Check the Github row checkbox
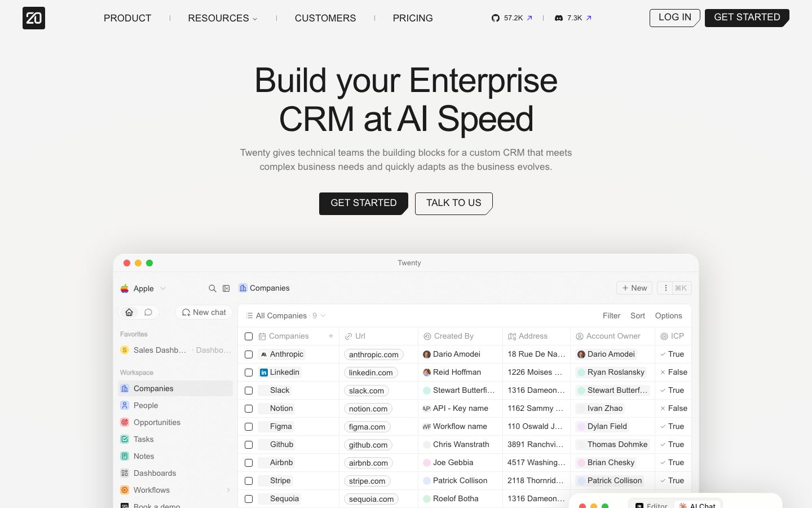This screenshot has height=508, width=812. point(249,445)
